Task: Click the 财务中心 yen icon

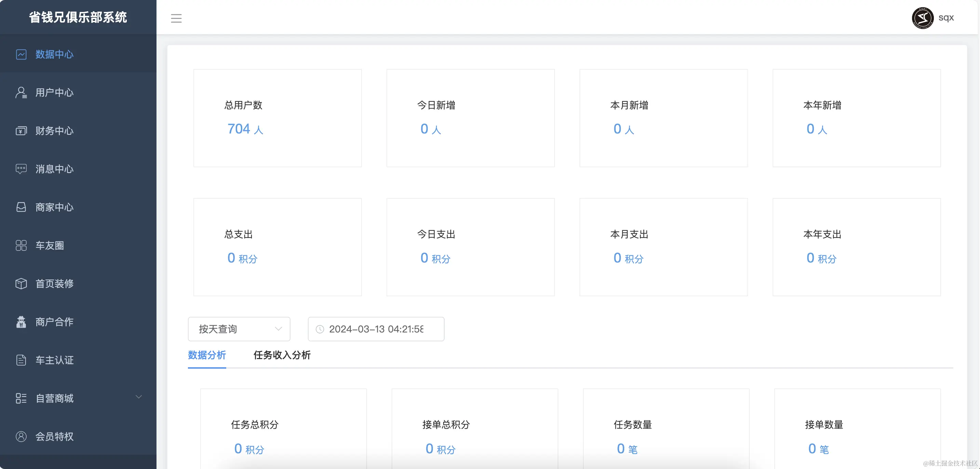Action: pos(21,131)
